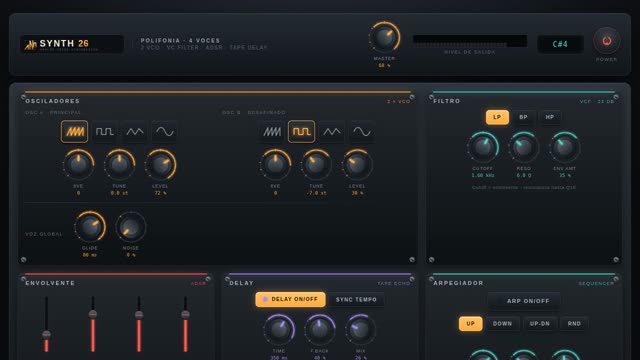Click the Synth 26 logo icon
The height and width of the screenshot is (360, 640).
pyautogui.click(x=31, y=44)
